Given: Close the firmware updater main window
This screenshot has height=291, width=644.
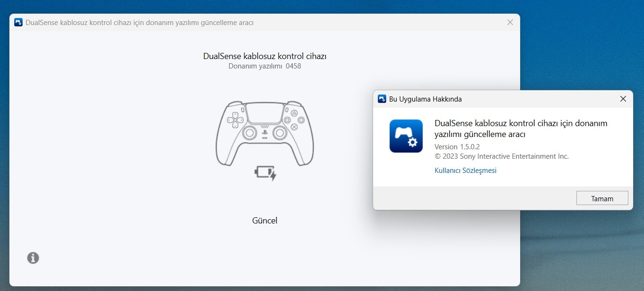Looking at the screenshot, I should pos(510,22).
